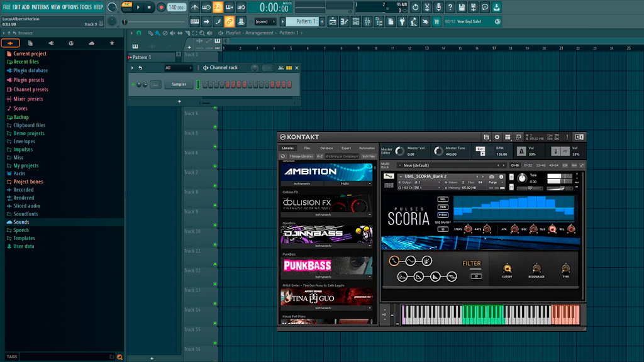Toggle the metronome in the top toolbar

pos(195,8)
